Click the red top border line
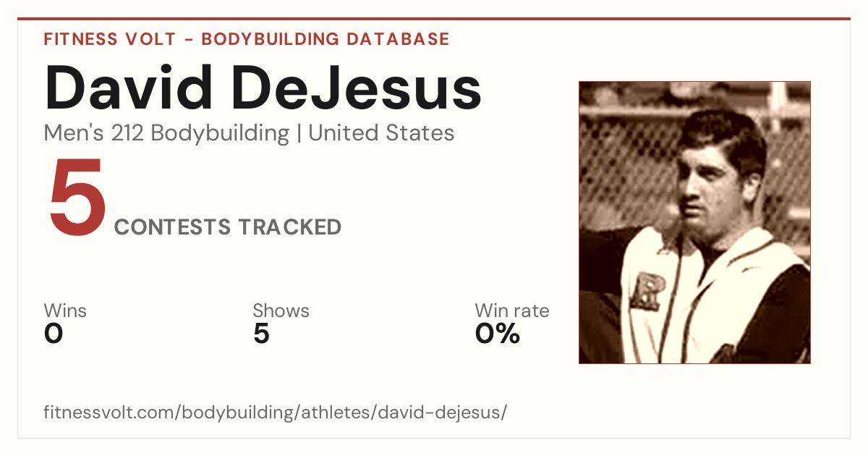This screenshot has width=868, height=456. click(434, 19)
